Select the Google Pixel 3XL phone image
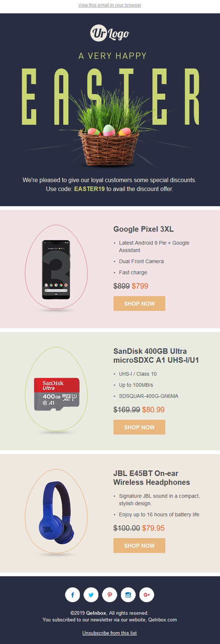Screen dimensions: 220x644 pos(56,269)
